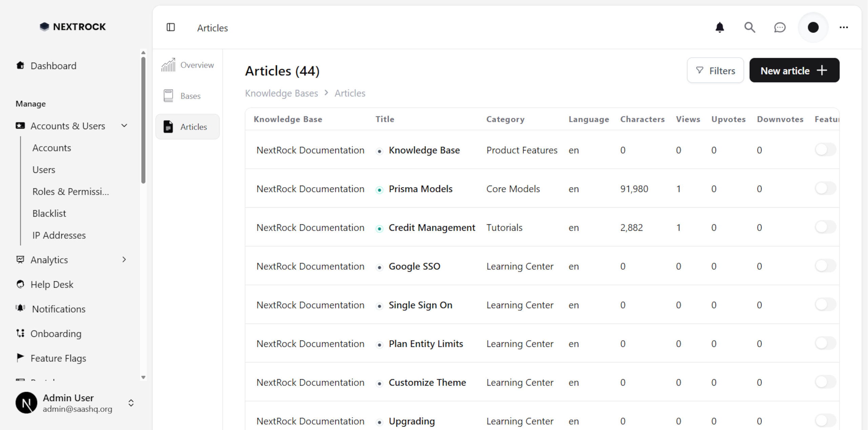Open the notifications bell in top bar
Screen dimensions: 868x430
[x=719, y=27]
